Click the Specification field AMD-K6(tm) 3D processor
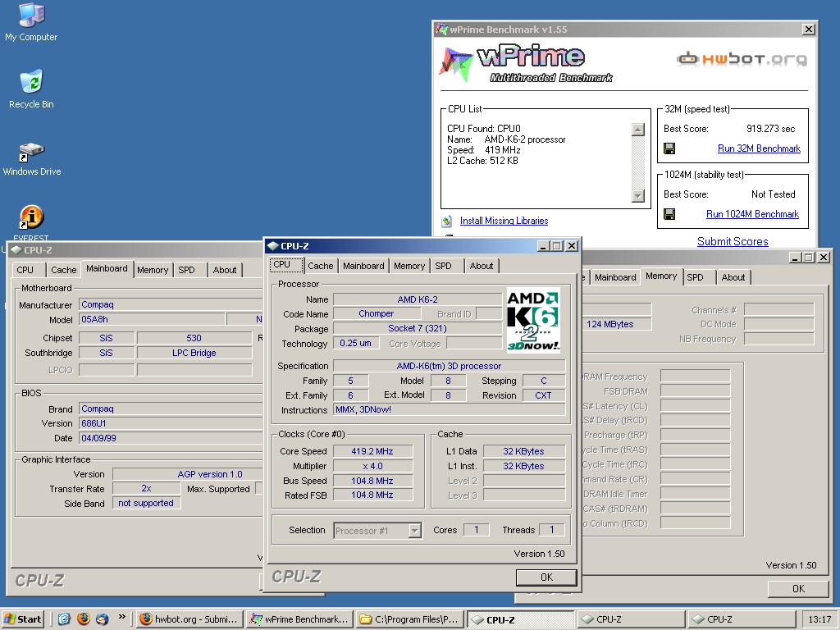The height and width of the screenshot is (630, 840). click(449, 366)
